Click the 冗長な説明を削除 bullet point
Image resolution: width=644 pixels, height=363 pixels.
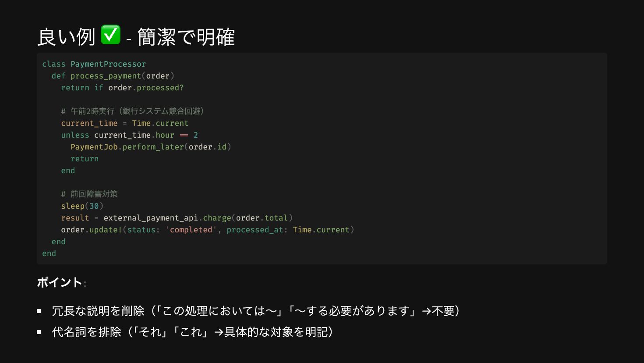click(x=256, y=311)
